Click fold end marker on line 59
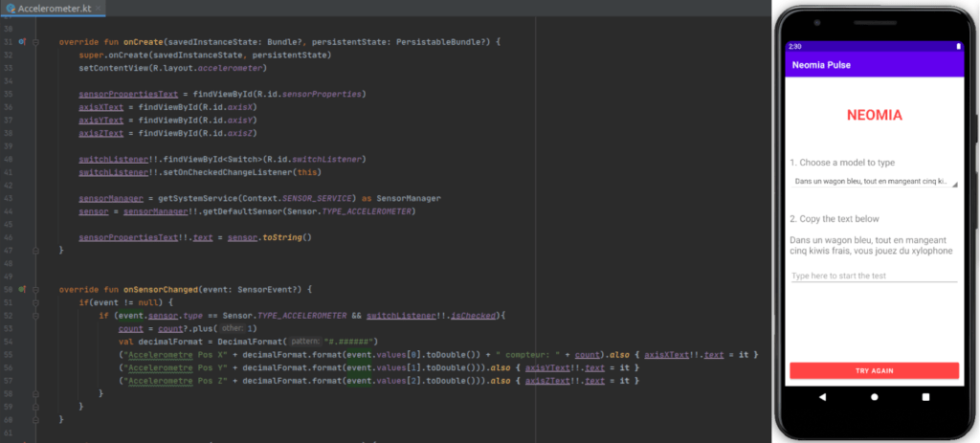 click(x=35, y=407)
